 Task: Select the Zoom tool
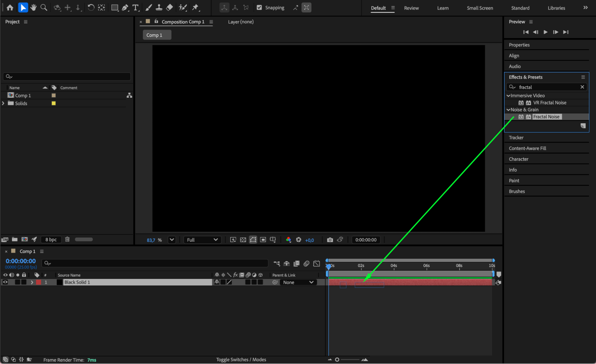point(44,7)
